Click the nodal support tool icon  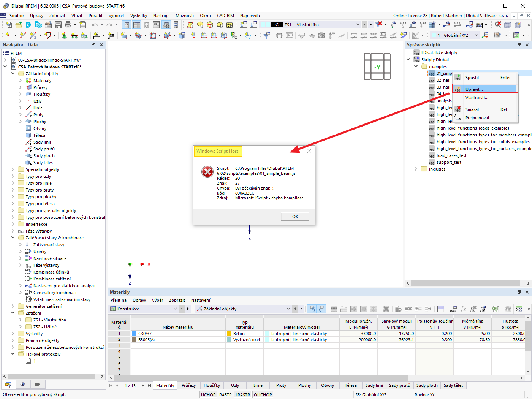tap(63, 35)
